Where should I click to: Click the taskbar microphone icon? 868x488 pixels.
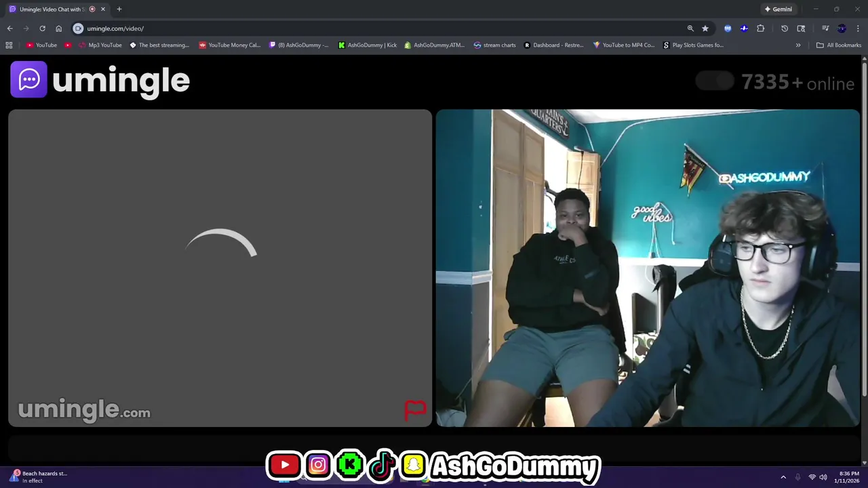pos(797,477)
